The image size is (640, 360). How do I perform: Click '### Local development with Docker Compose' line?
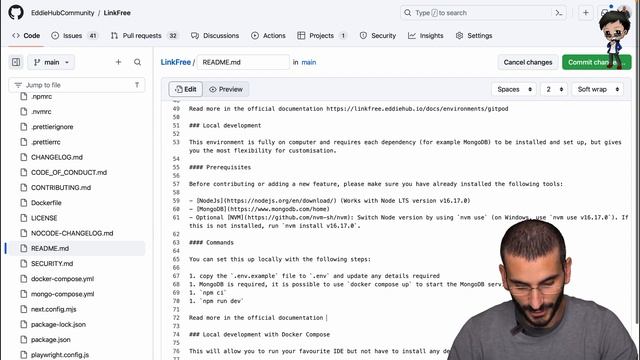point(259,334)
